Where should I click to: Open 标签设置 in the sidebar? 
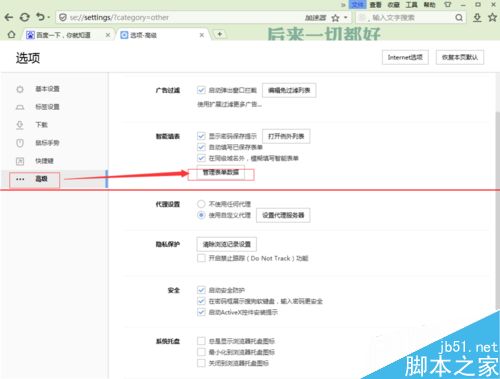(47, 107)
